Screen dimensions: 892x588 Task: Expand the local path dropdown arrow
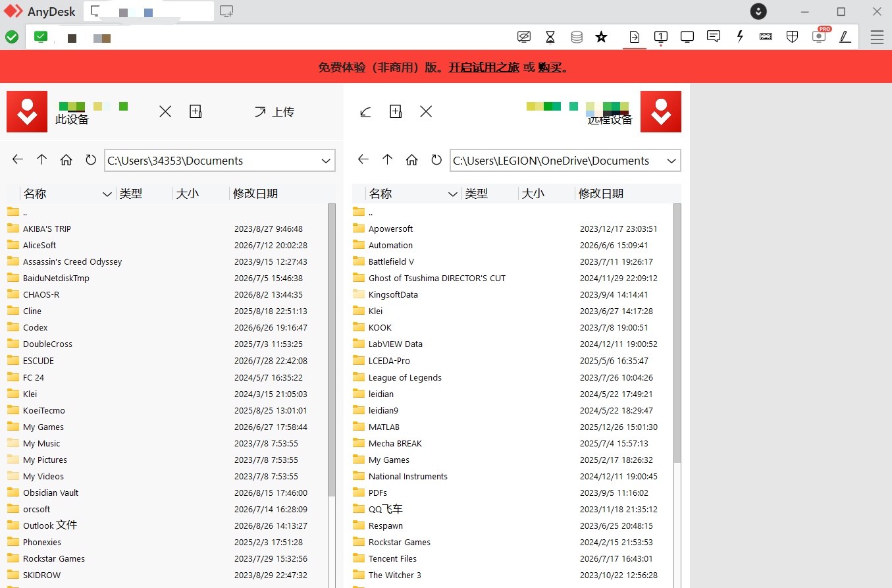pos(326,161)
